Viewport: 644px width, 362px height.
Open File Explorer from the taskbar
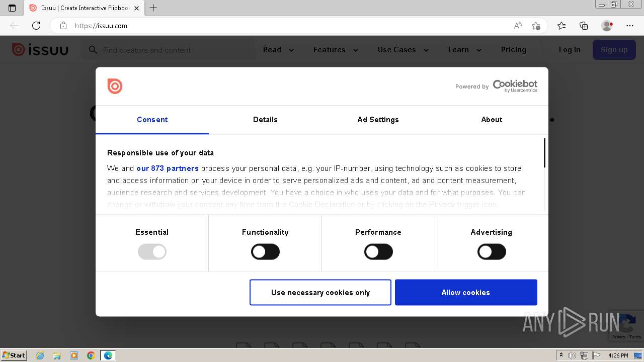pos(57,355)
